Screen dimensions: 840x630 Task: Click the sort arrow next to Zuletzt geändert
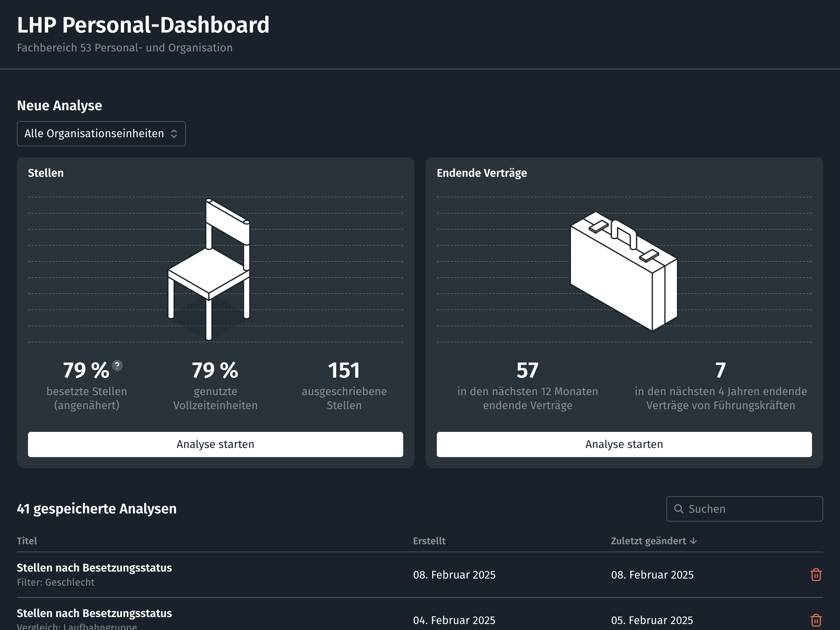pos(693,541)
